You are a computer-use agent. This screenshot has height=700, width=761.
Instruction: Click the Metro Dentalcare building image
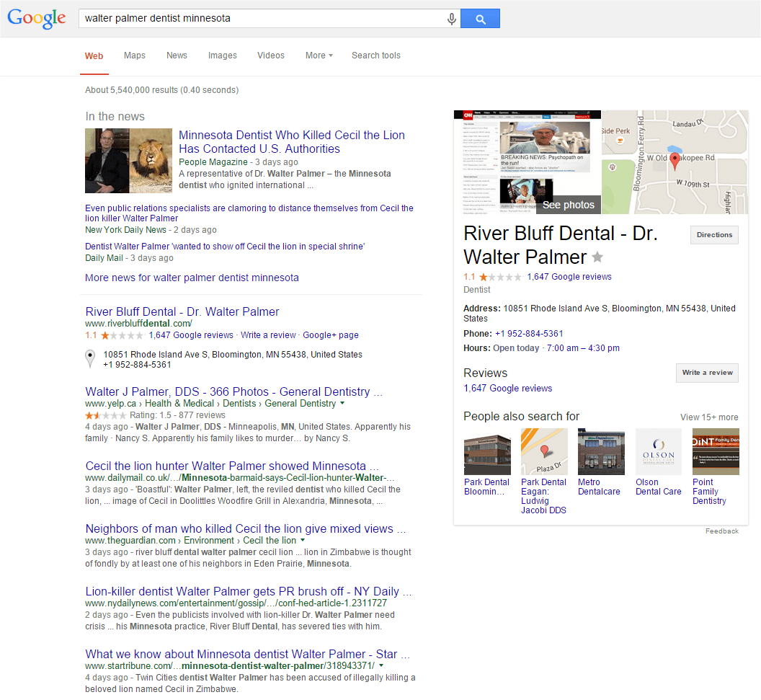[601, 451]
